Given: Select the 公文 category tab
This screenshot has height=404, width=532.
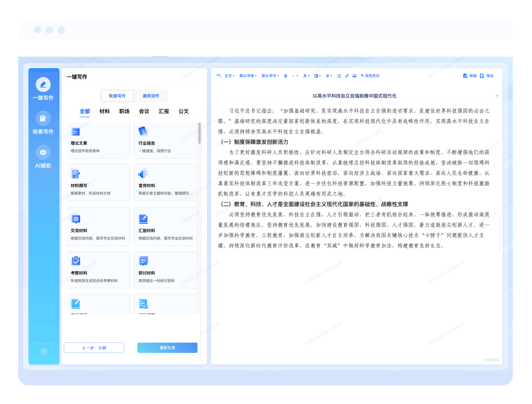Looking at the screenshot, I should (183, 111).
